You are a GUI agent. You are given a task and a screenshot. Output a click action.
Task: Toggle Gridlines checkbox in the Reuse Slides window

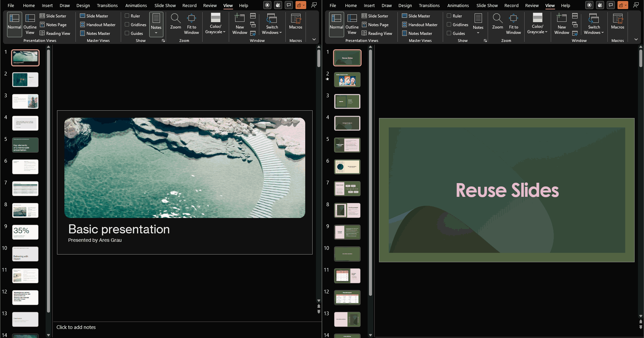(x=449, y=24)
